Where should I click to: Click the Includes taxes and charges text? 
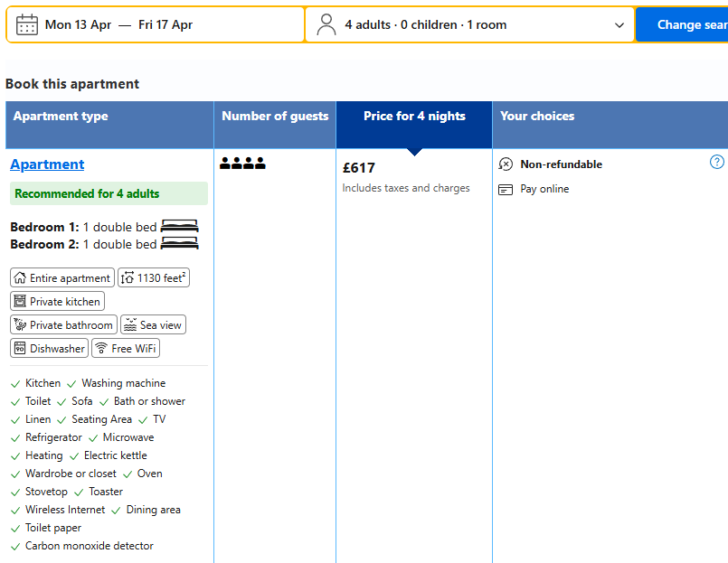(x=406, y=188)
